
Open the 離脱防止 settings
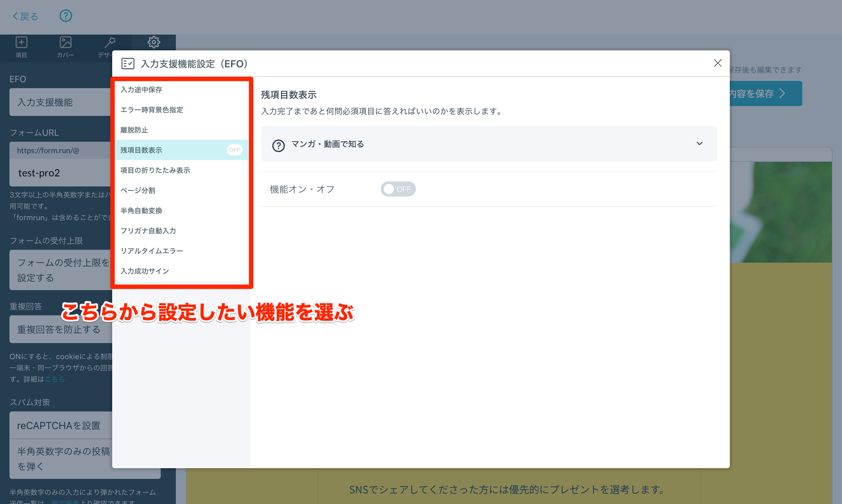[134, 130]
